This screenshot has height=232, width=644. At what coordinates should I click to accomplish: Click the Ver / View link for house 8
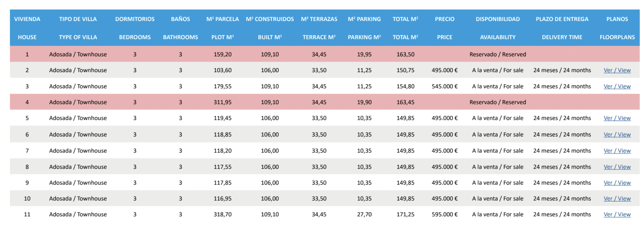pos(617,167)
